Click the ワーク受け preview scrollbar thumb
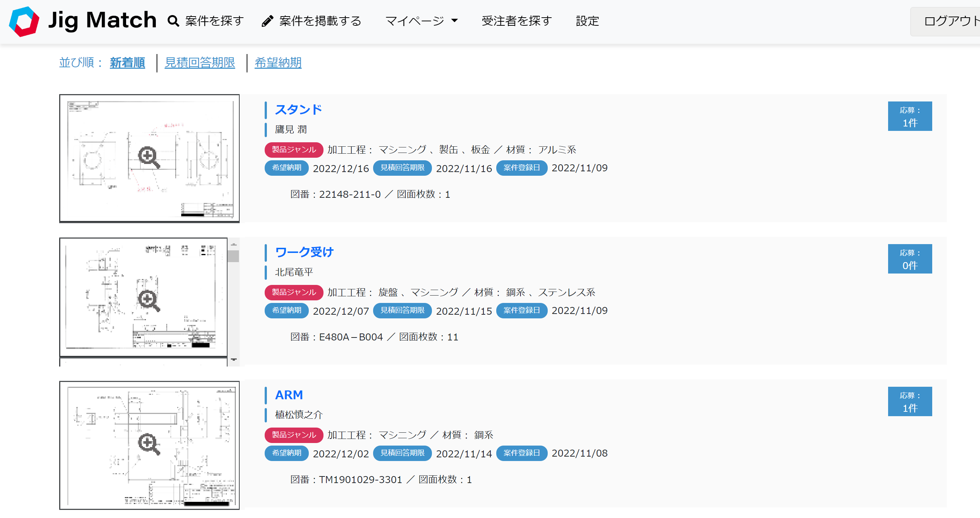 pyautogui.click(x=233, y=256)
